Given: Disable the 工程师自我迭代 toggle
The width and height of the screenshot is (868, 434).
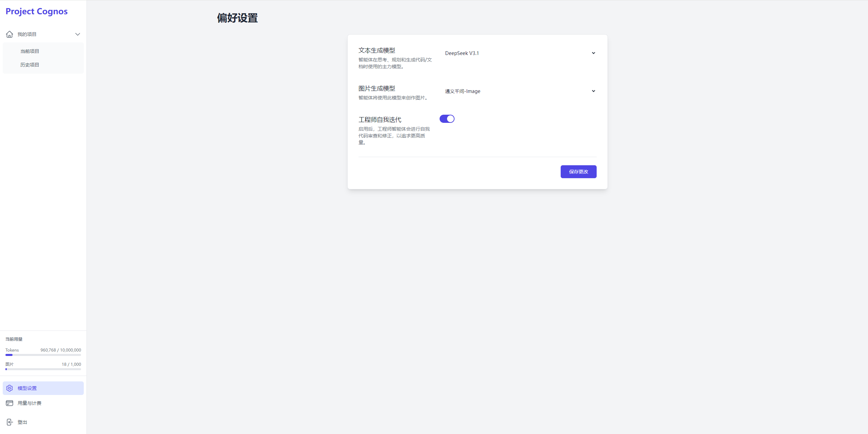Looking at the screenshot, I should [x=447, y=119].
